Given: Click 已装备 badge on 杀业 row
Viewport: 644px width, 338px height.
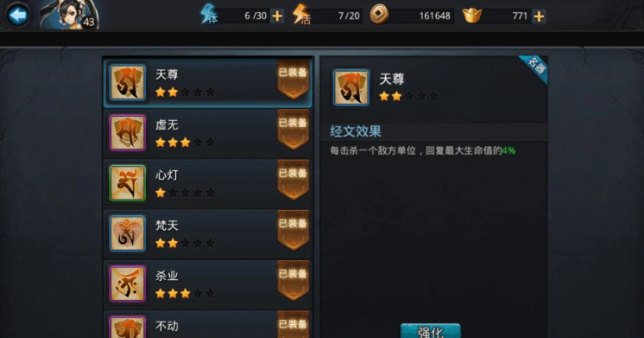Looking at the screenshot, I should pyautogui.click(x=293, y=281).
